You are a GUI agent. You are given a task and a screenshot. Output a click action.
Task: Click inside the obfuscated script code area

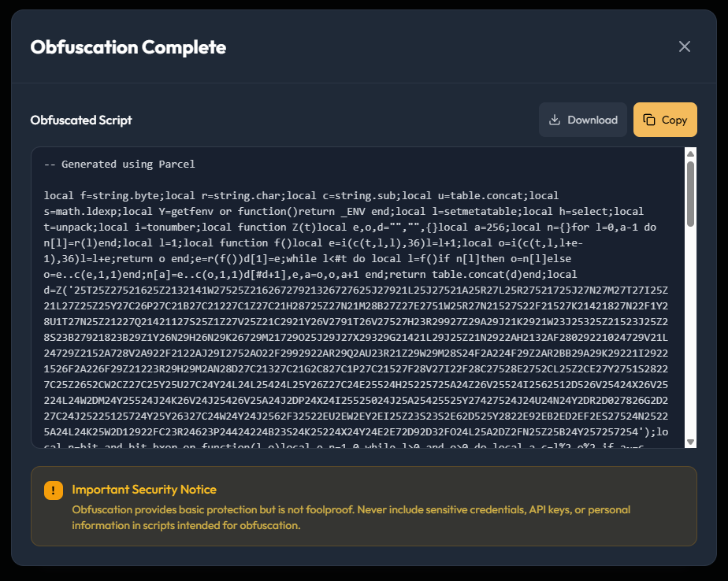355,331
